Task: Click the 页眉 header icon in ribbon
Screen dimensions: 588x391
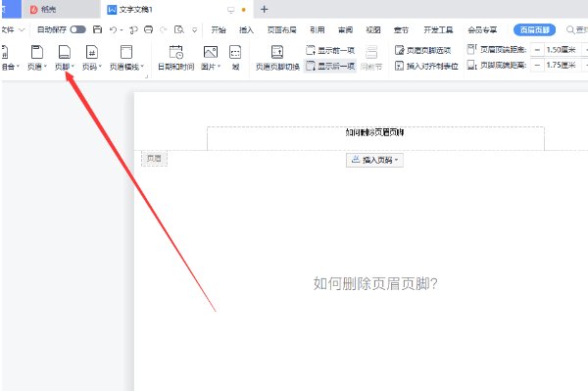Action: click(x=37, y=52)
